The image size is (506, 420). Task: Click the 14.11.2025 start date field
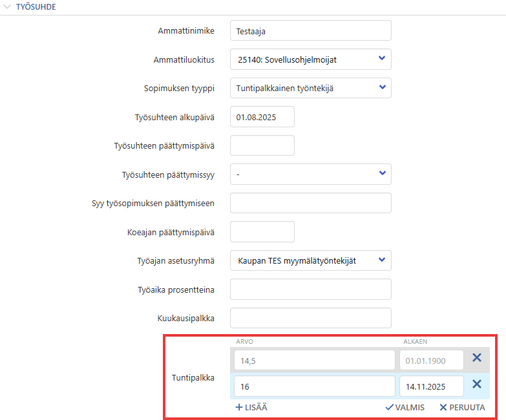431,386
